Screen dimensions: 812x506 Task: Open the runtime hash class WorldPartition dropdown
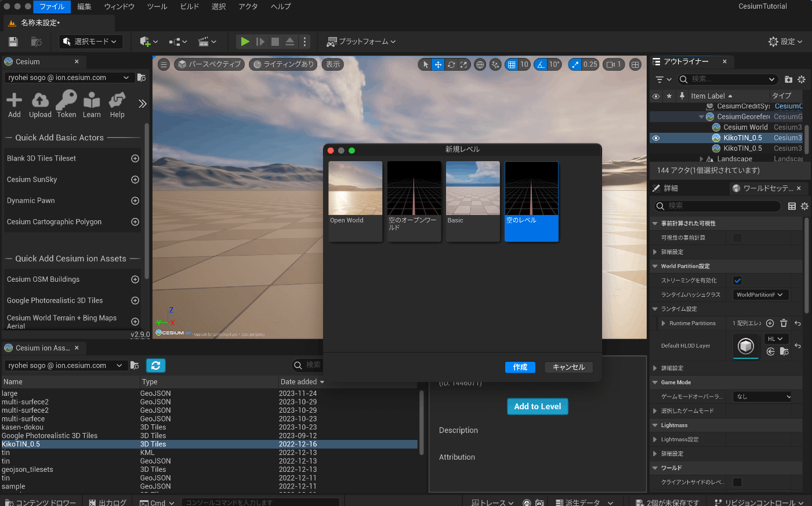760,295
